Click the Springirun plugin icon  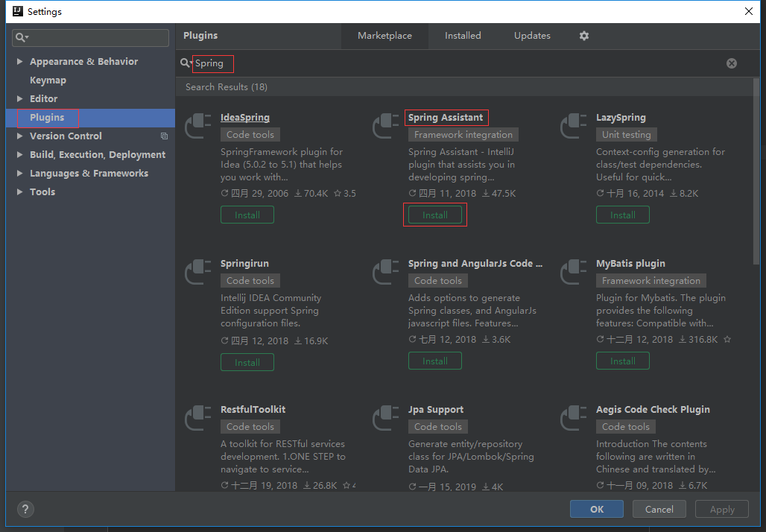tap(198, 271)
